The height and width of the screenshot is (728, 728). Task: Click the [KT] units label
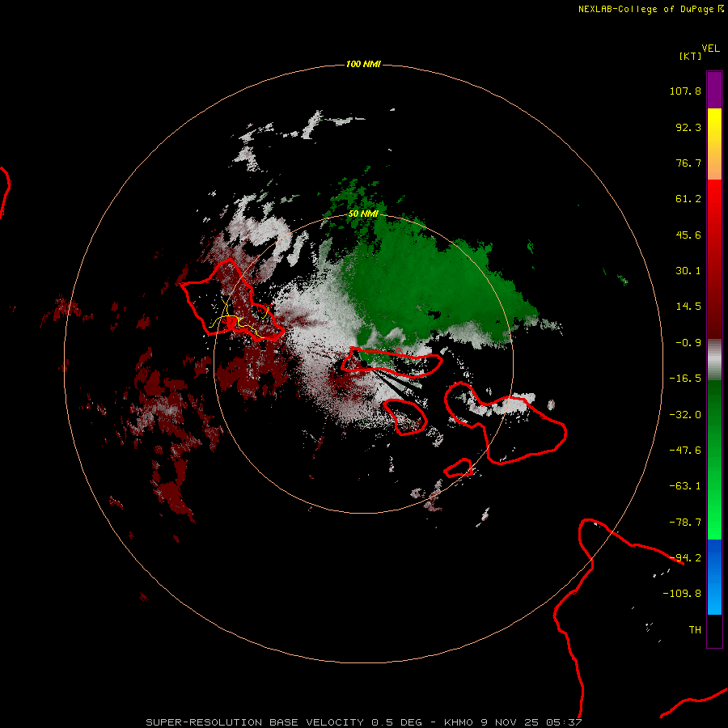coord(691,56)
